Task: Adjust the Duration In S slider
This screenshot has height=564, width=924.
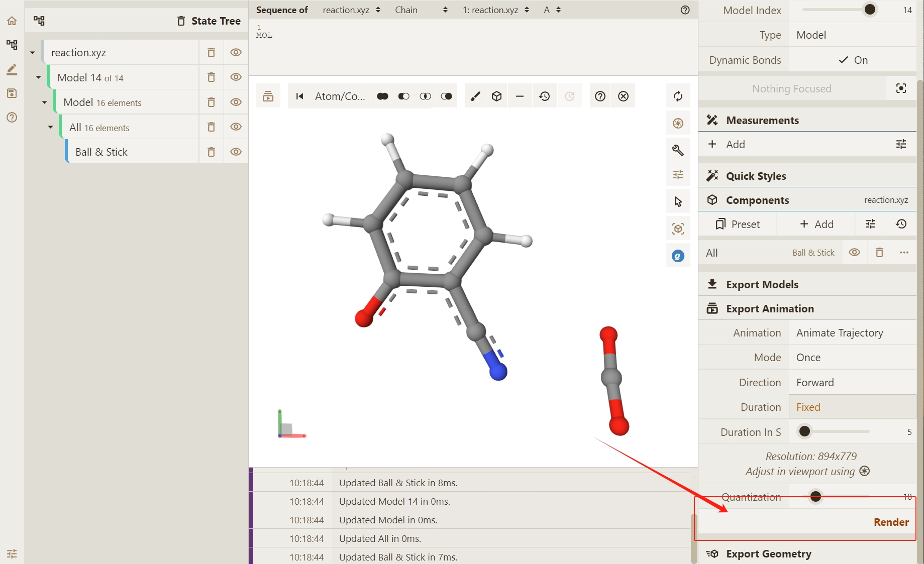Action: pos(805,431)
